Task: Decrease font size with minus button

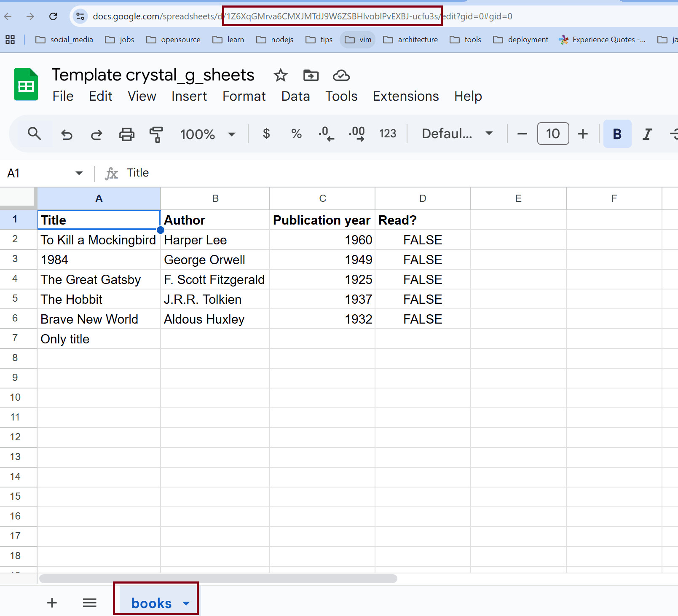Action: coord(522,134)
